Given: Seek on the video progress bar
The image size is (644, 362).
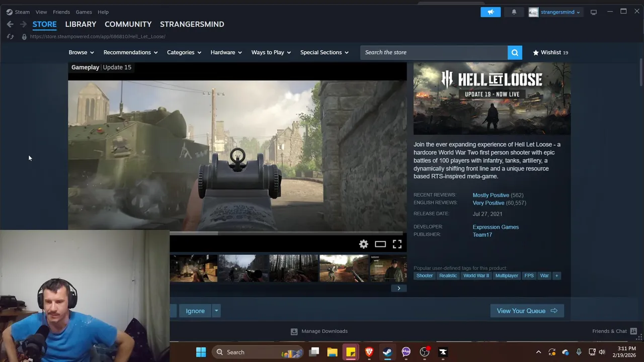Looking at the screenshot, I should 287,233.
